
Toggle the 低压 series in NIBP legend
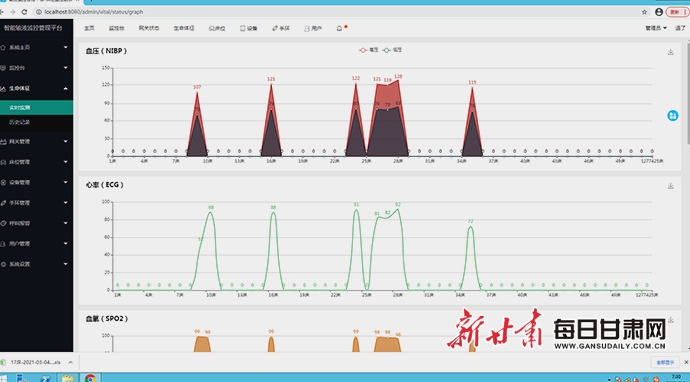pos(392,50)
